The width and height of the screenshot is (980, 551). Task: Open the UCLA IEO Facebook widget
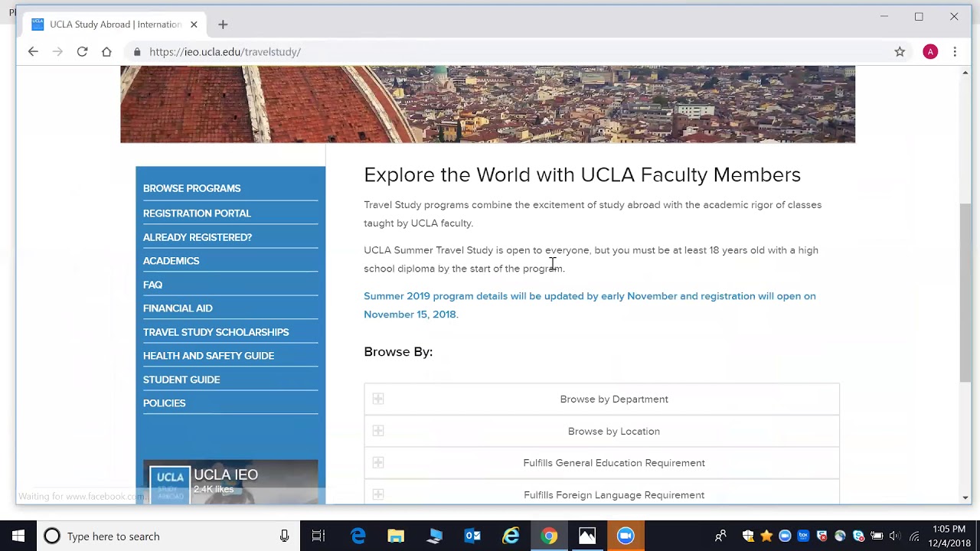[x=230, y=482]
